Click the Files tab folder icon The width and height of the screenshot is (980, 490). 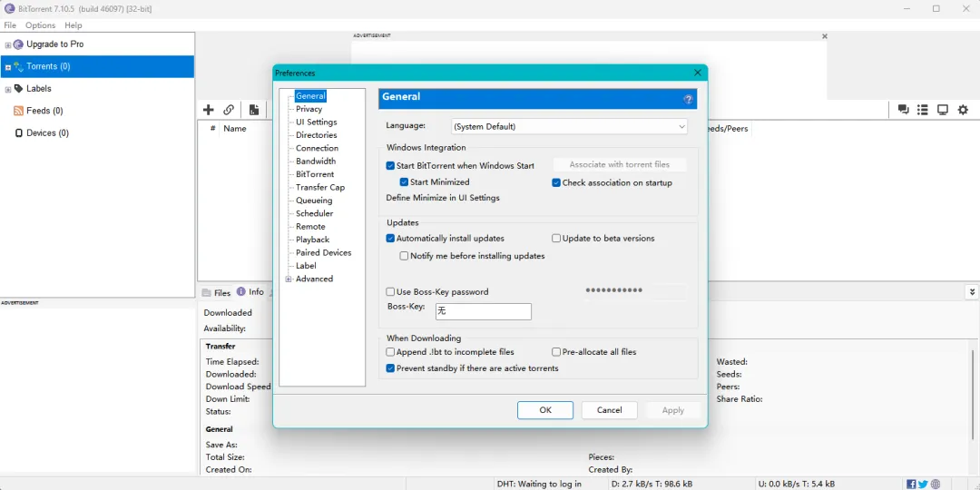[206, 292]
